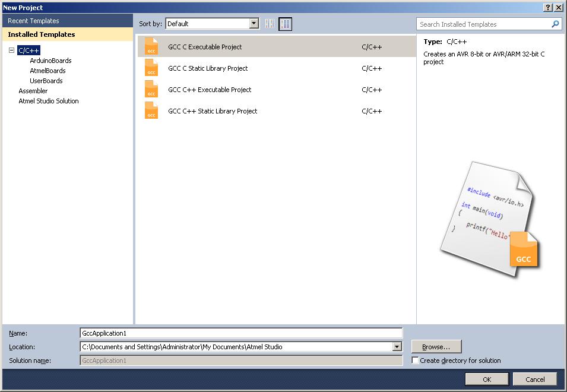Click the OK button
This screenshot has height=392, width=567.
(x=487, y=380)
